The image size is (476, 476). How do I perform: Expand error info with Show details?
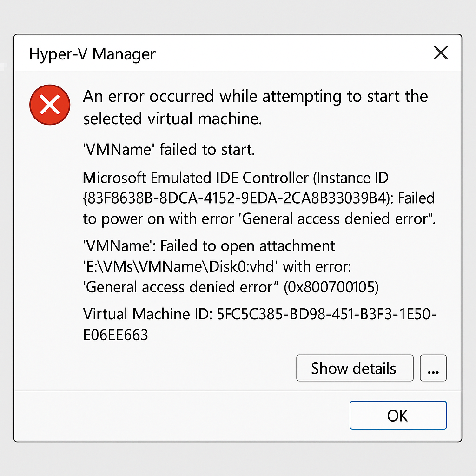point(354,368)
